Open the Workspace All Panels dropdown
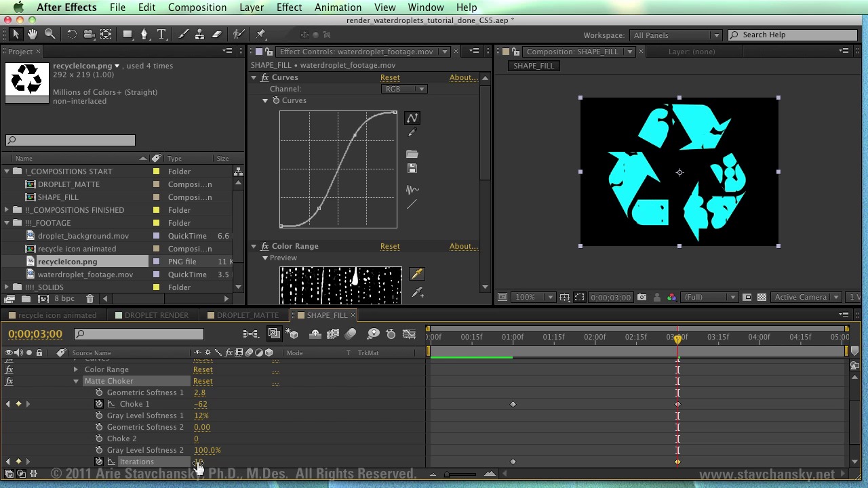The image size is (868, 488). point(676,35)
